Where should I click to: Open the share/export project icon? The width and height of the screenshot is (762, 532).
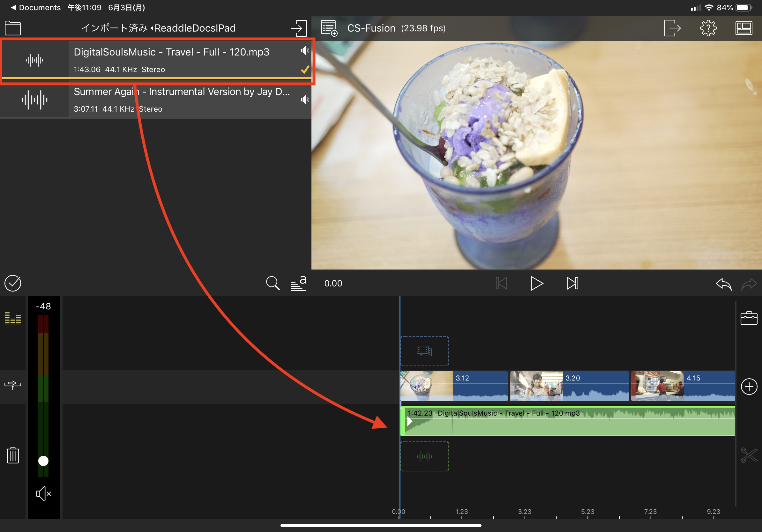(672, 28)
